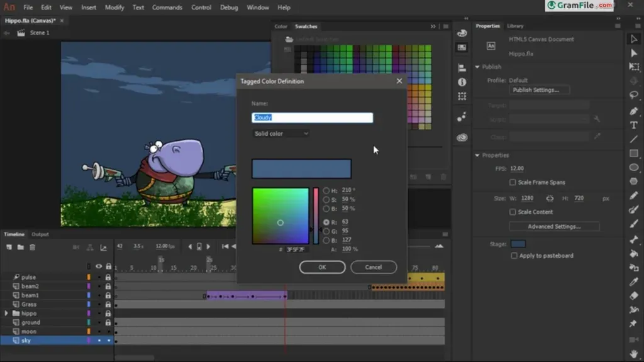Click the FPS value 12.00
Screen dimensions: 644x362
[x=517, y=168]
